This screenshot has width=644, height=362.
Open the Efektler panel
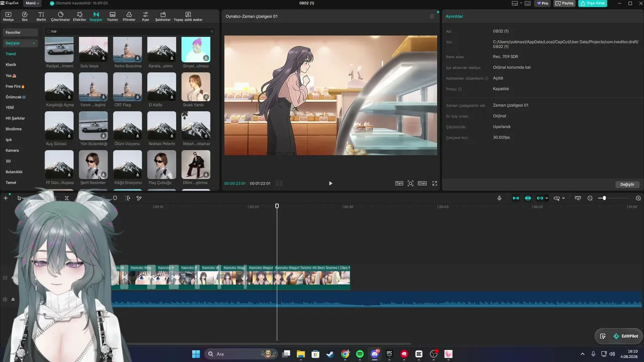point(79,17)
